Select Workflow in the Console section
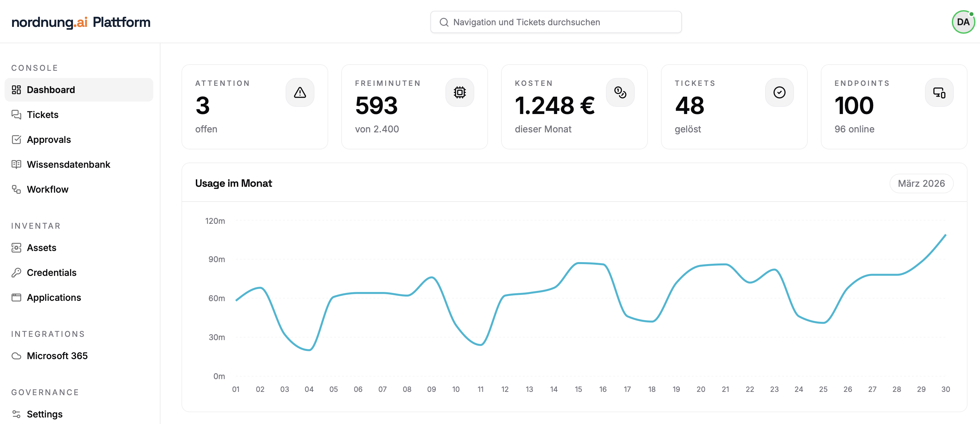Image resolution: width=980 pixels, height=424 pixels. point(79,189)
